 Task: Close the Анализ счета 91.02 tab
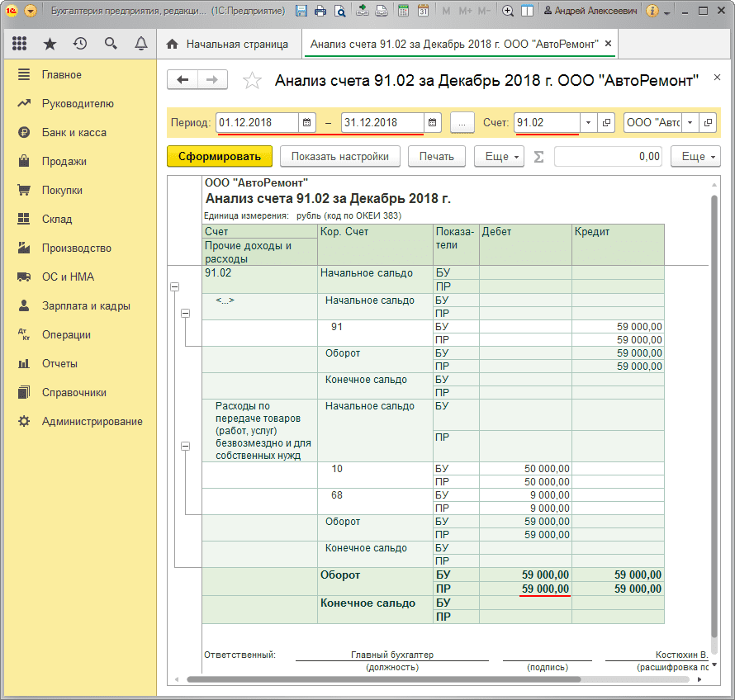(x=608, y=44)
